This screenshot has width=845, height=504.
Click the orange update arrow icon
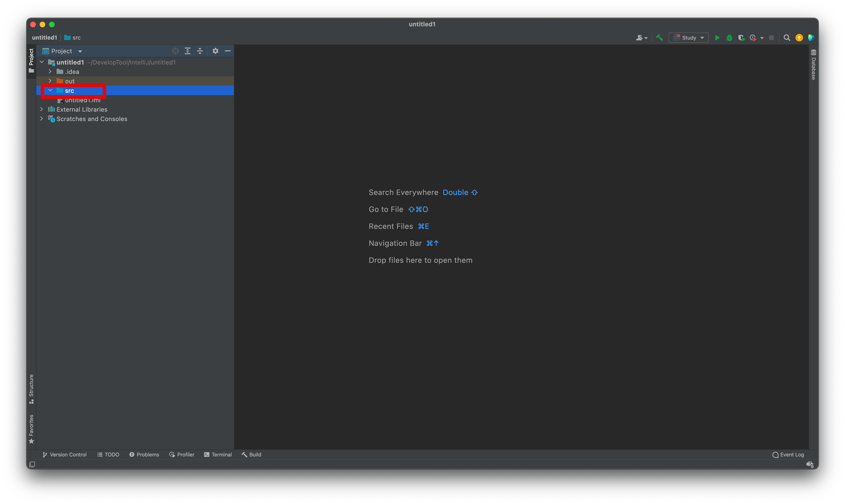click(x=799, y=38)
